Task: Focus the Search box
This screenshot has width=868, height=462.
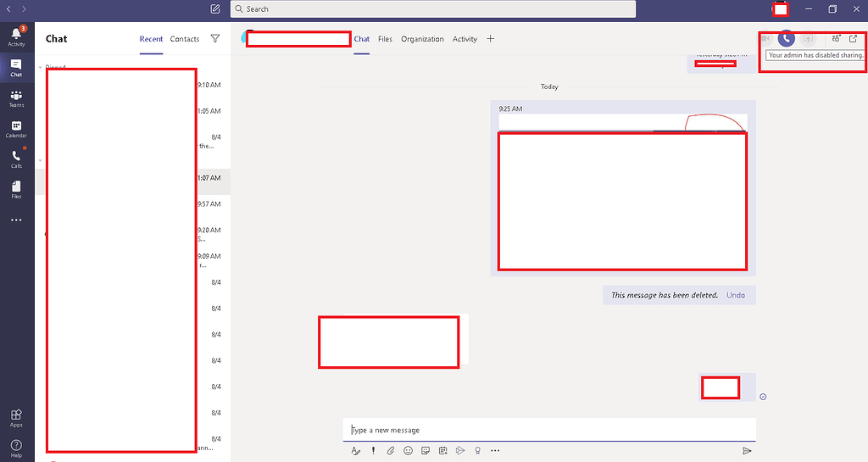Action: (x=433, y=8)
